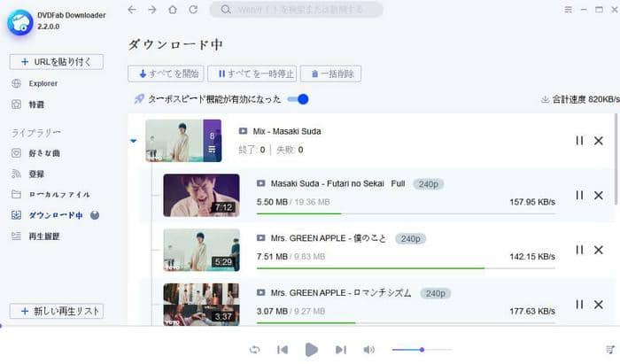Open the home page icon
Screen dimensions: 620x364
(x=173, y=10)
